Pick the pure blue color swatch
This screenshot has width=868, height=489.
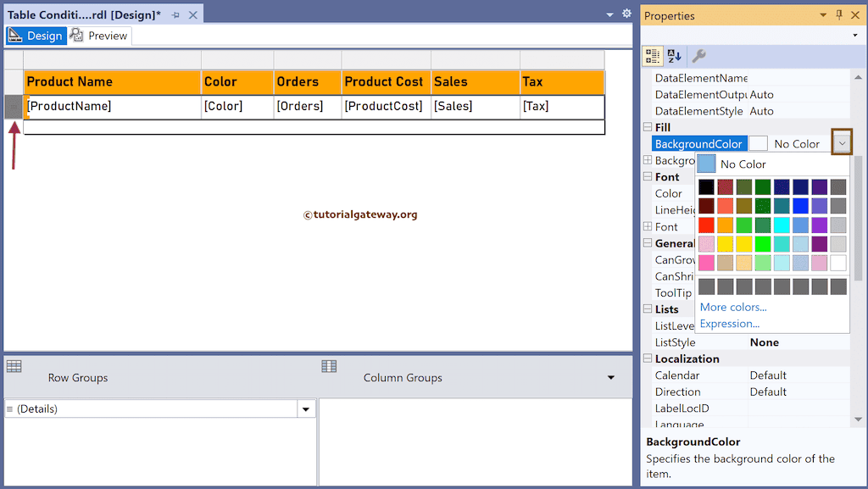[800, 206]
